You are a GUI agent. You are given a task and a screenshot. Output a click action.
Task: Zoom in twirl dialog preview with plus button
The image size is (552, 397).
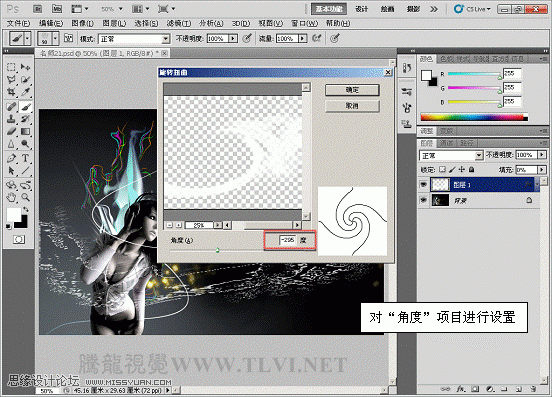(179, 225)
